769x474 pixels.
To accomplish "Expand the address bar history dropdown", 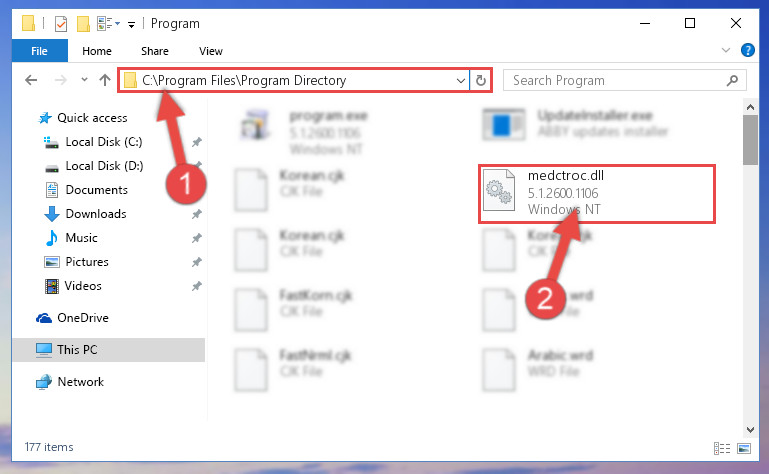I will (461, 80).
